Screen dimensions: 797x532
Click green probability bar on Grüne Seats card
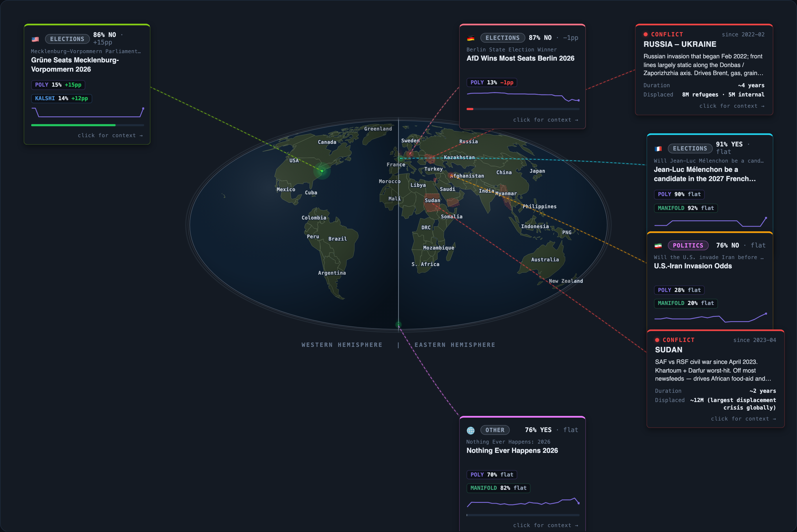pos(73,125)
